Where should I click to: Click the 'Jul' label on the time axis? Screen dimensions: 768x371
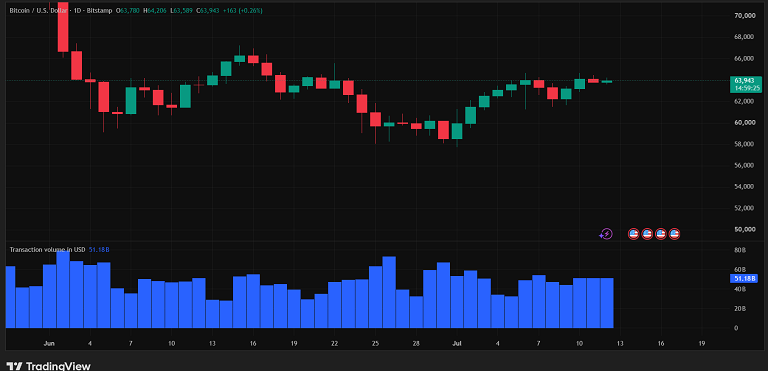456,344
